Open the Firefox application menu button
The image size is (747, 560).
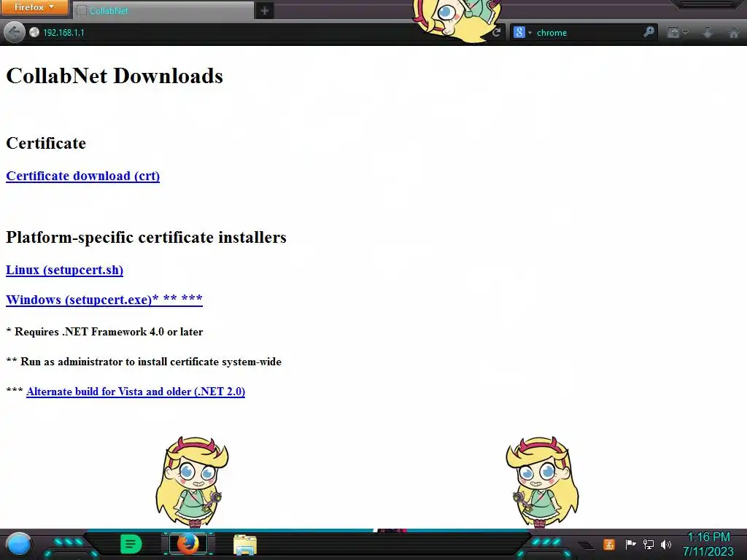pyautogui.click(x=34, y=7)
